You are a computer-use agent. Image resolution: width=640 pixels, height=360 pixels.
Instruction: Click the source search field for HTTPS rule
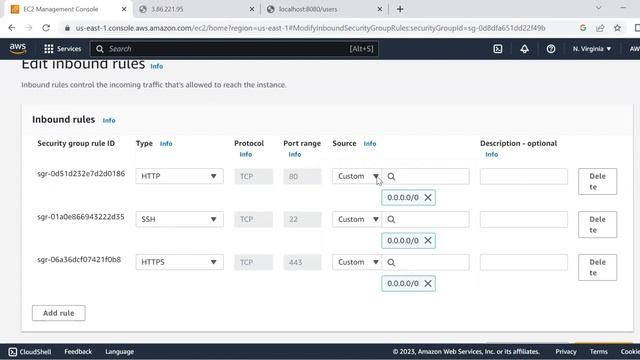(425, 262)
